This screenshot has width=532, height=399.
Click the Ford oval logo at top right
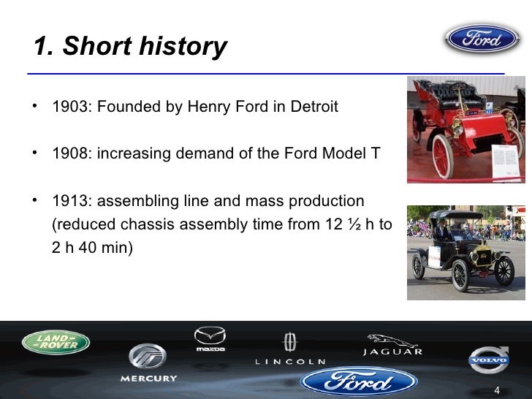[x=482, y=38]
